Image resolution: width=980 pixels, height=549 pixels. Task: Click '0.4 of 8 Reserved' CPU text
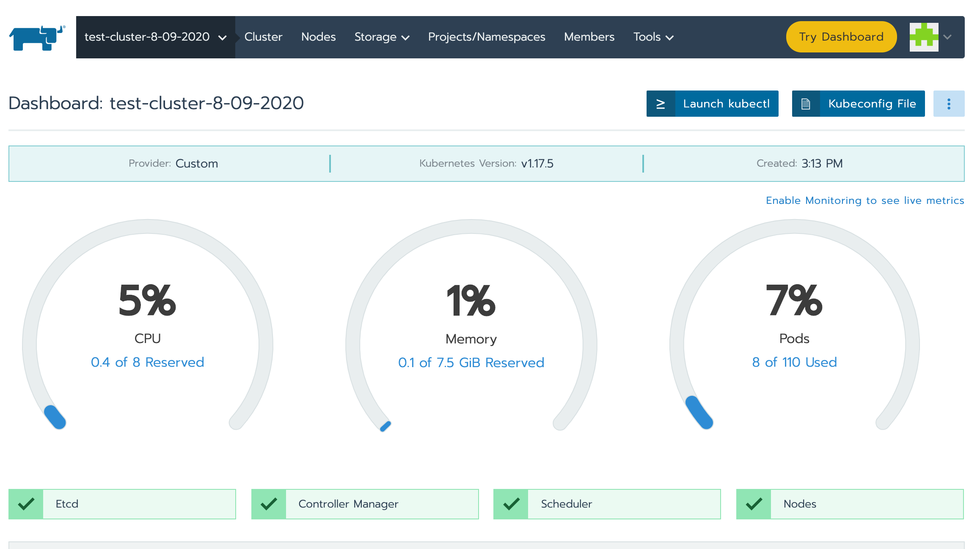[x=147, y=362]
